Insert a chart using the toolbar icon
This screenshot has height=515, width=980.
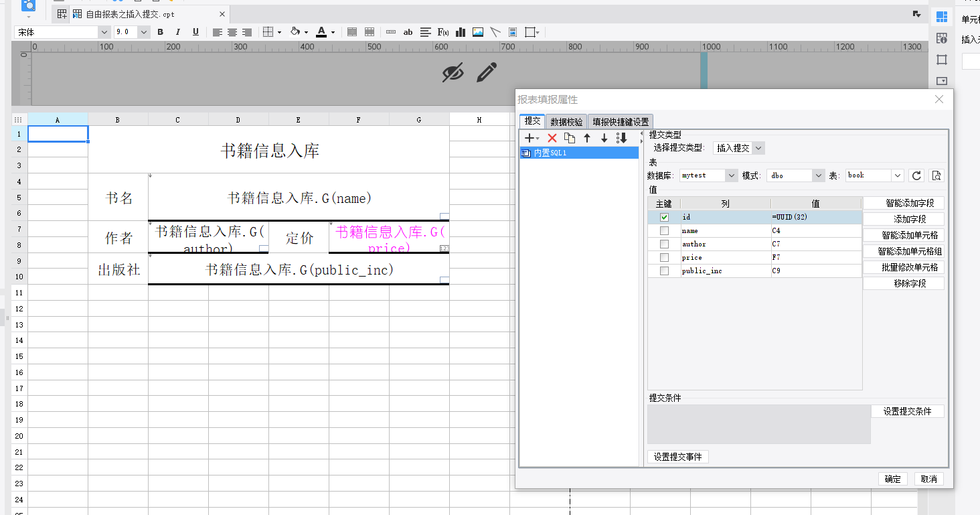461,32
